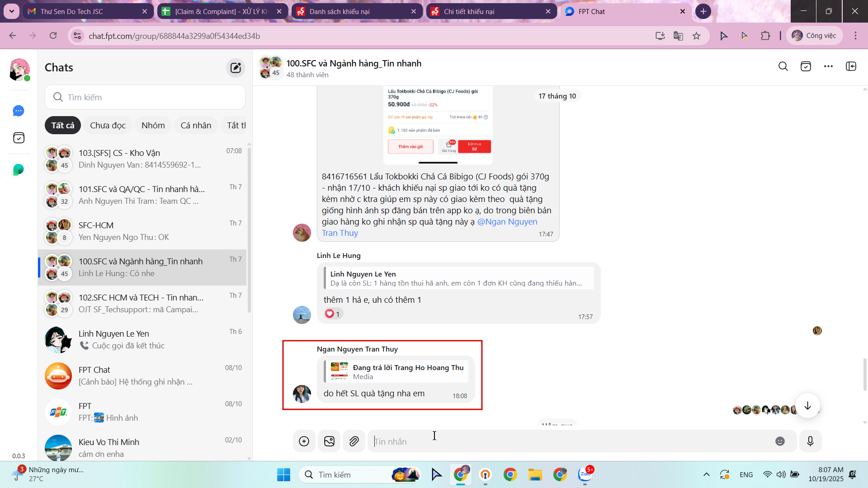Click the @Ngan Nguyen Tran Thuy mention link
Image resolution: width=868 pixels, height=488 pixels.
tap(507, 222)
